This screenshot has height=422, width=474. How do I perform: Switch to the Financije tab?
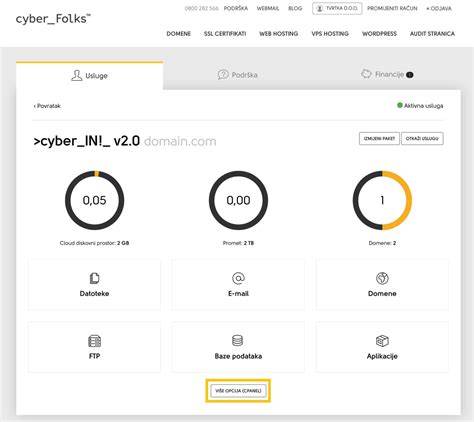click(x=387, y=74)
